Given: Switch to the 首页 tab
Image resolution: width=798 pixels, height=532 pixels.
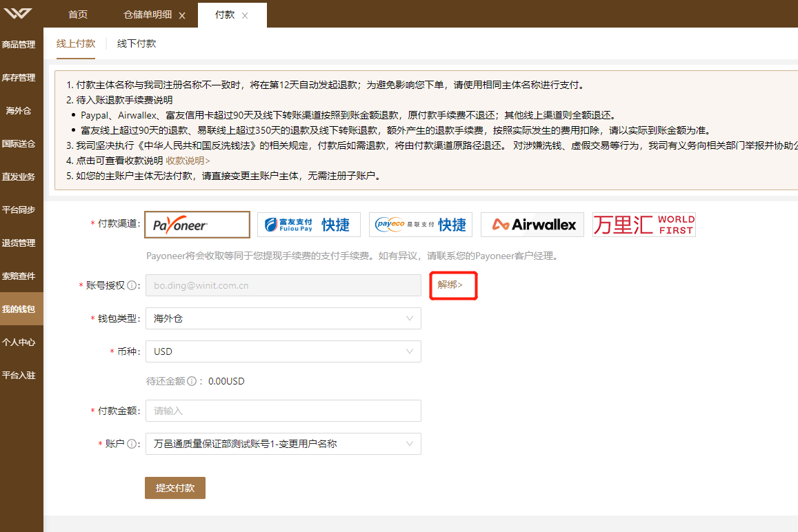Looking at the screenshot, I should 78,14.
